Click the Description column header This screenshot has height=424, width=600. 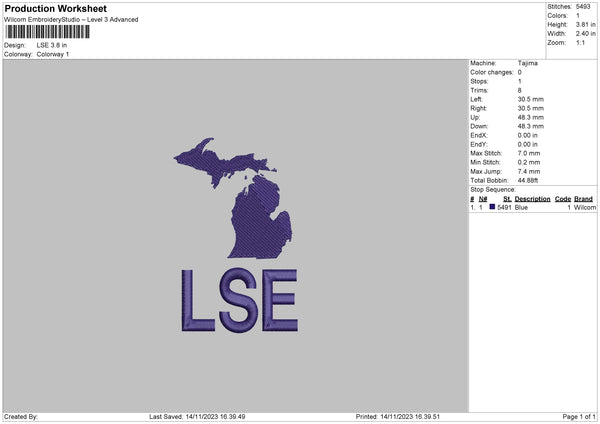(532, 199)
